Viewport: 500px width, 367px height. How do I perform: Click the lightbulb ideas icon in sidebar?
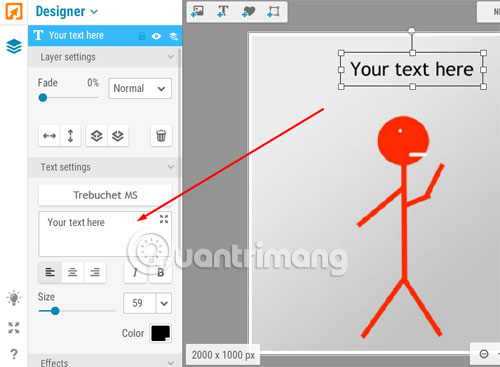14,298
